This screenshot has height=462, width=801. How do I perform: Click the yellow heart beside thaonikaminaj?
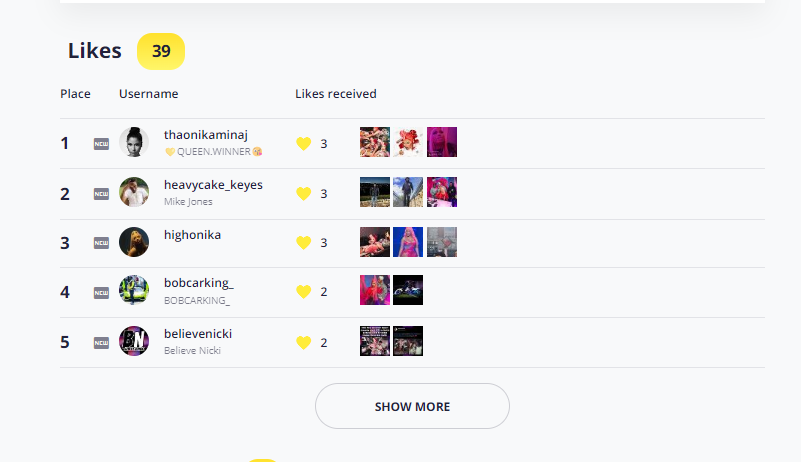(x=303, y=144)
